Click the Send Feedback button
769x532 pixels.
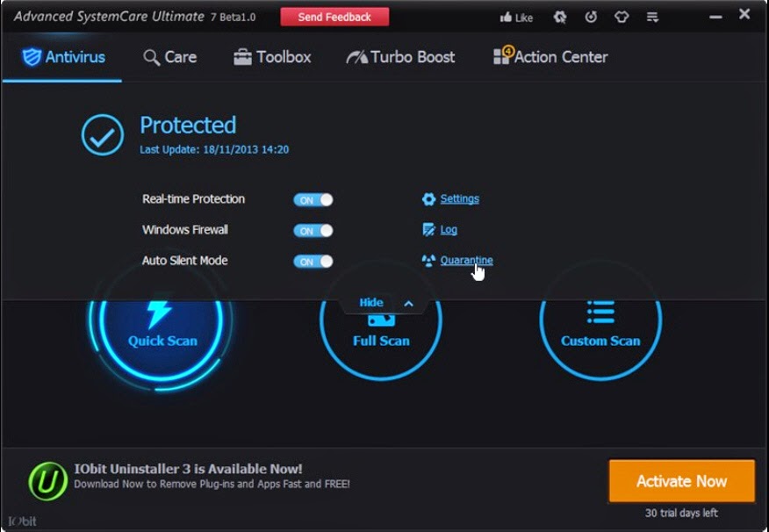point(334,18)
